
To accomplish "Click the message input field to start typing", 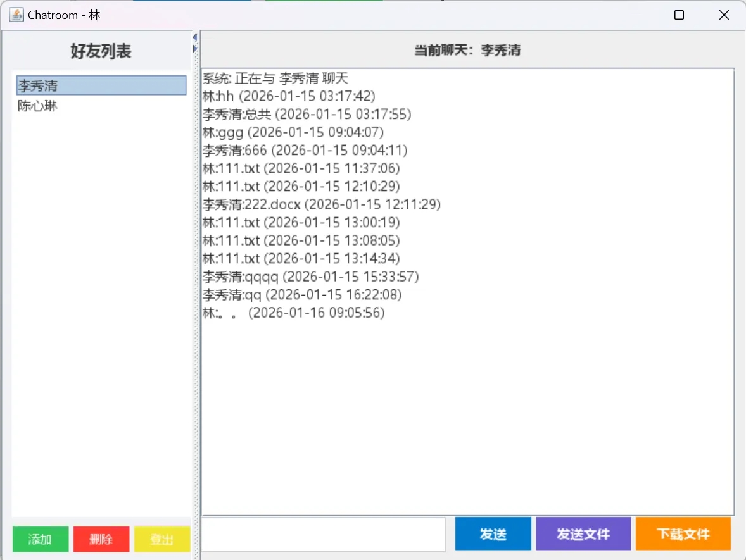I will pyautogui.click(x=324, y=533).
